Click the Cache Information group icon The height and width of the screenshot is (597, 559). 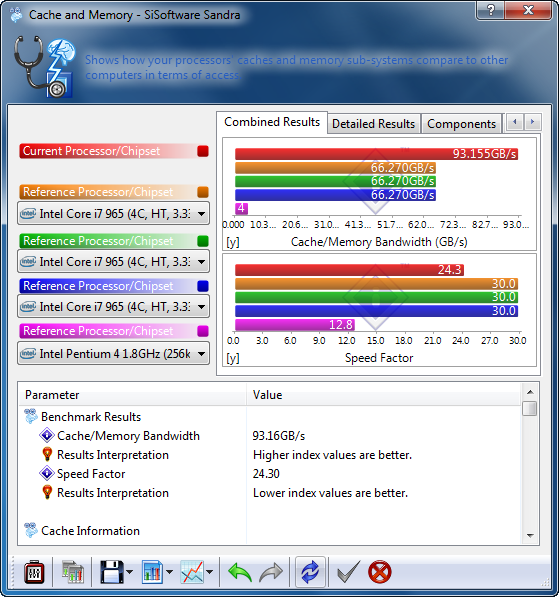click(31, 530)
